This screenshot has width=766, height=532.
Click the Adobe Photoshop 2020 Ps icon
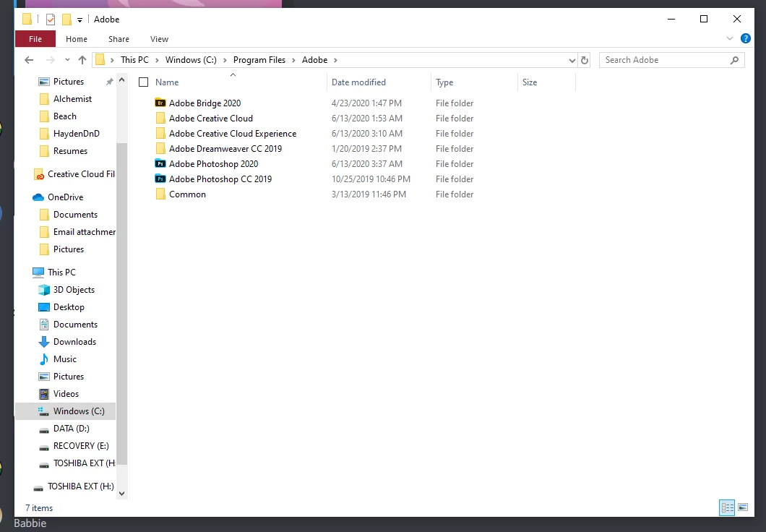coord(160,163)
